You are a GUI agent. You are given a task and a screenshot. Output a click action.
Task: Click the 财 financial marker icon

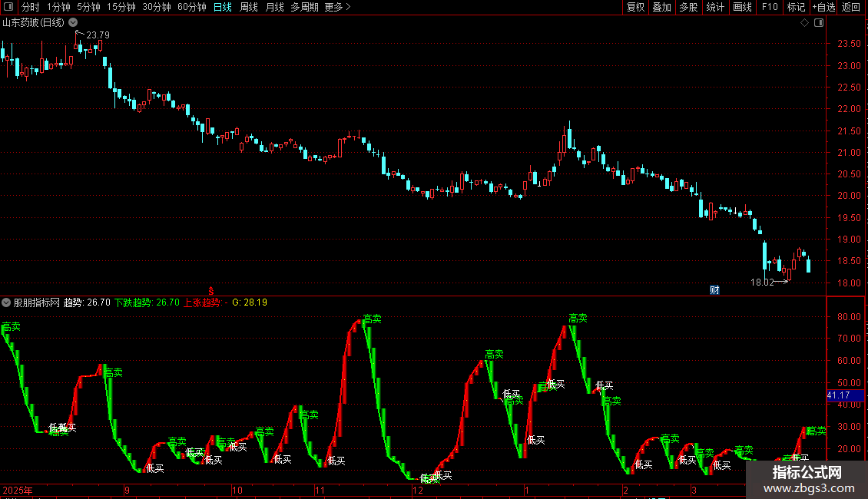(x=714, y=290)
